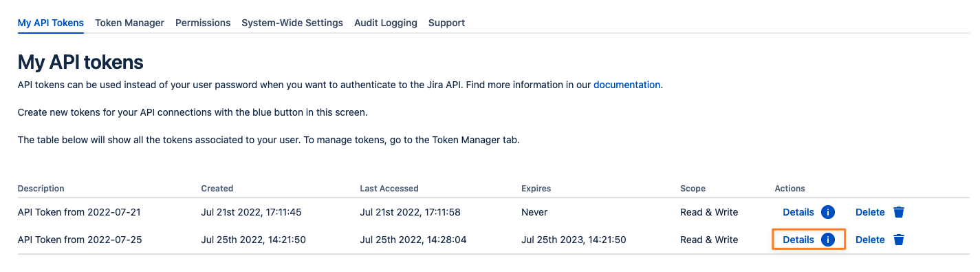
Task: Click the Scope column header
Action: point(693,188)
